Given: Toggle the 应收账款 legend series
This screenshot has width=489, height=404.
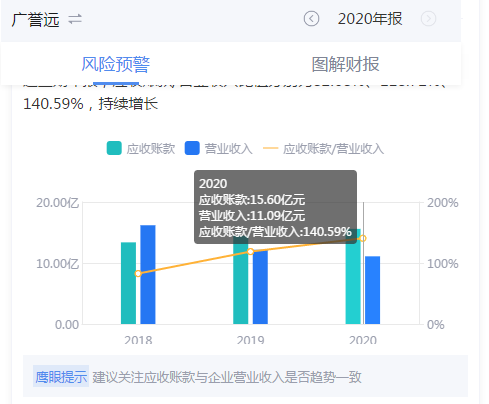Looking at the screenshot, I should 141,148.
